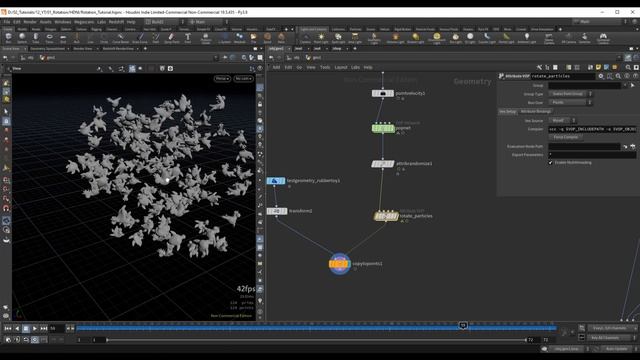The width and height of the screenshot is (640, 360).
Task: Switch to the Geometry Spreadsheet tab
Action: [x=48, y=49]
